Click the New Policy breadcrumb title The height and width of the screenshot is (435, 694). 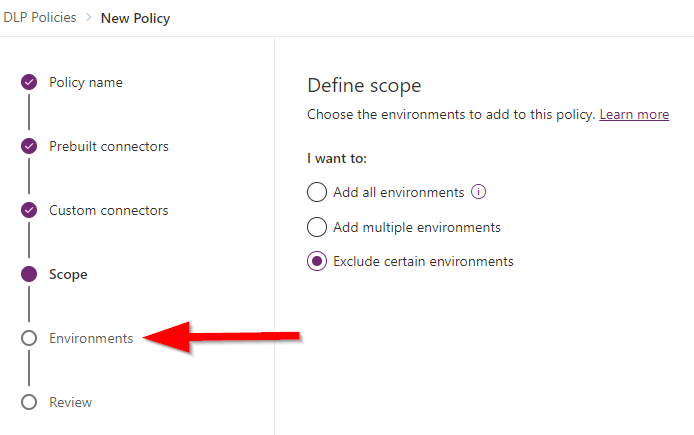tap(135, 18)
